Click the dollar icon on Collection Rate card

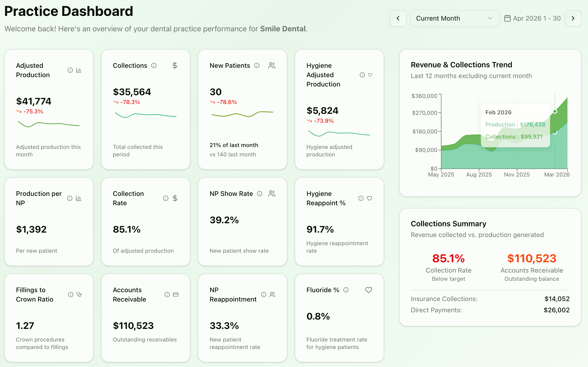175,198
